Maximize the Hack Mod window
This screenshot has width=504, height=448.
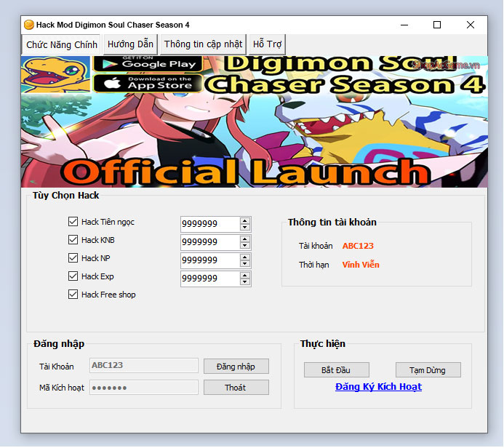pyautogui.click(x=437, y=25)
